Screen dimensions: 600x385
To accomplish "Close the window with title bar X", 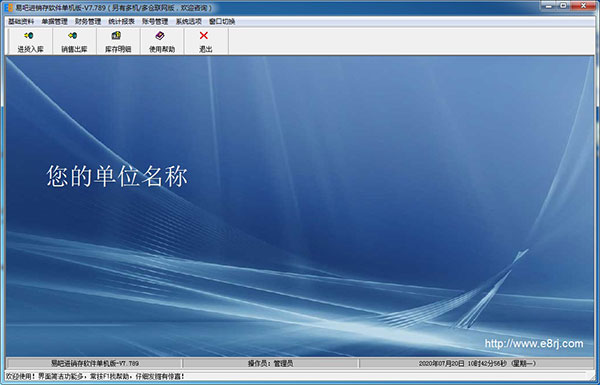I will [x=584, y=6].
